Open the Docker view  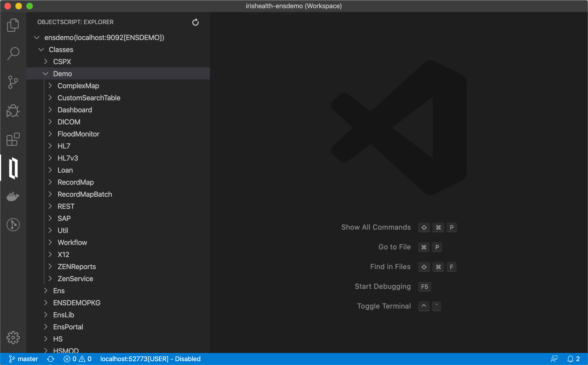[x=13, y=196]
